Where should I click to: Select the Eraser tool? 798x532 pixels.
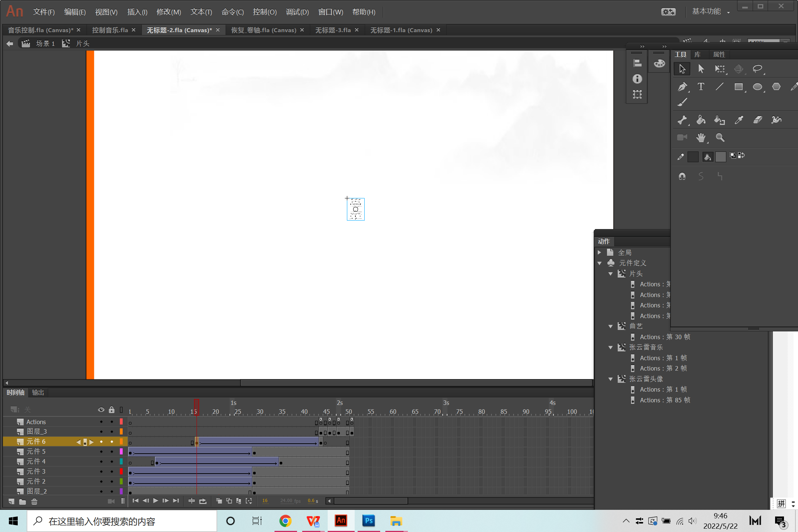(757, 120)
